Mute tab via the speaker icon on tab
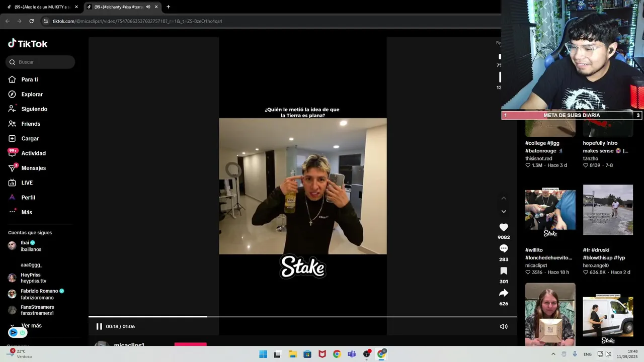 [x=148, y=7]
